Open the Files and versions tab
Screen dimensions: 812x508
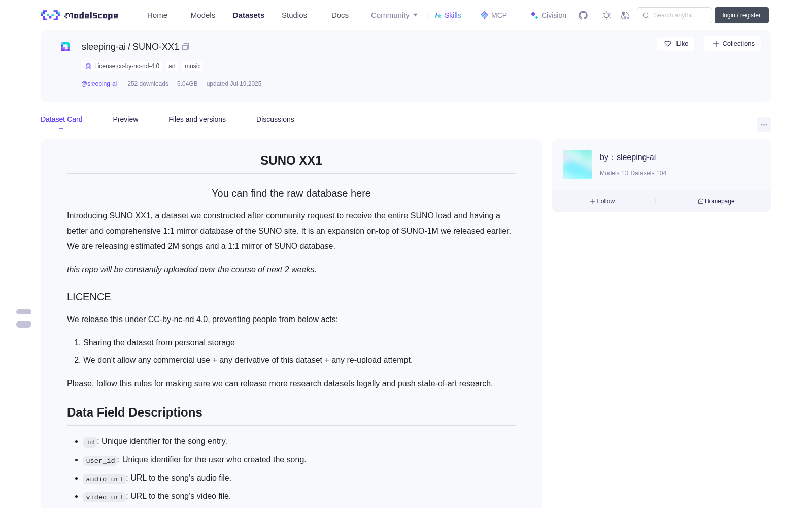[x=197, y=119]
